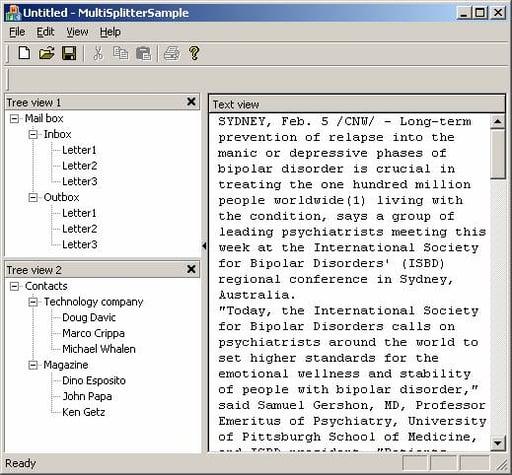Click the yellow Help question mark icon
The height and width of the screenshot is (475, 512).
click(x=194, y=53)
